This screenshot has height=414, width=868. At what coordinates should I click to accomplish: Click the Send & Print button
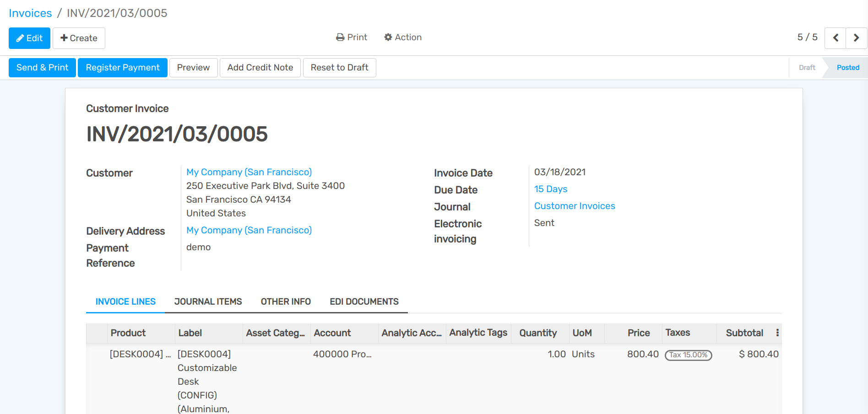(42, 67)
